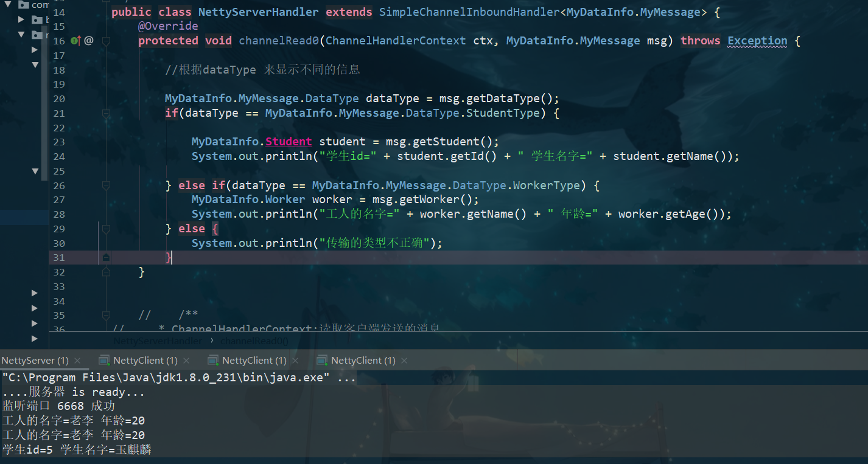Click the fold end marker on line 31

tap(106, 258)
